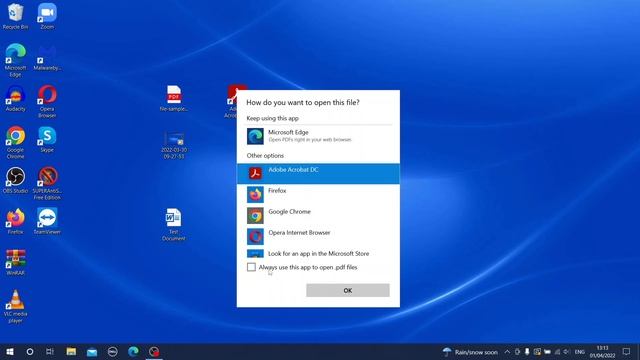This screenshot has width=640, height=360.
Task: Select the Malwarebytes desktop shortcut
Action: tap(47, 58)
